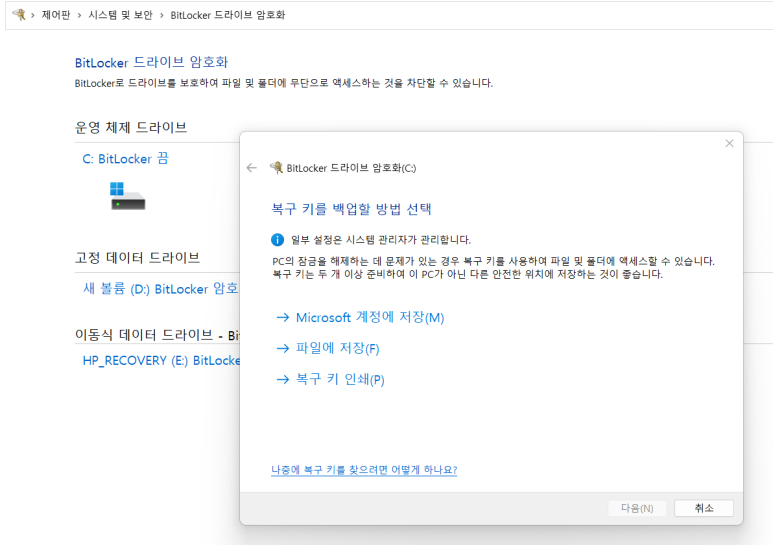
Task: Open 새 볼륨 (D:) BitLocker drive entry
Action: 161,289
